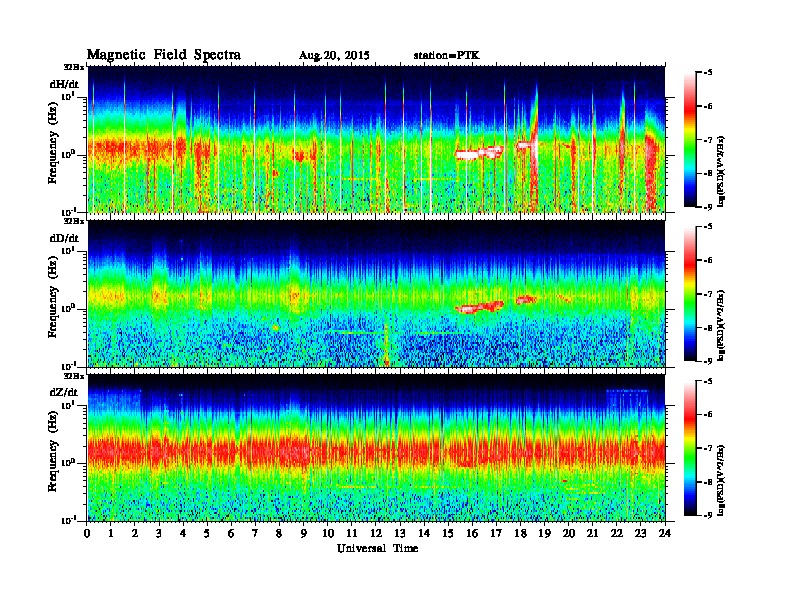Image resolution: width=792 pixels, height=612 pixels.
Task: Click the dD/dt panel label
Action: click(x=64, y=238)
